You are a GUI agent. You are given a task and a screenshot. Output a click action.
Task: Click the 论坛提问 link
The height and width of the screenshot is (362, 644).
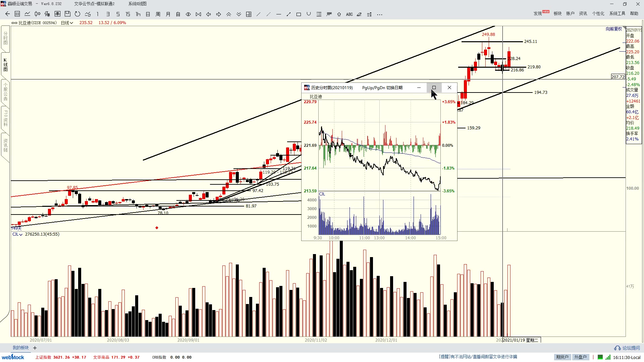(627, 348)
